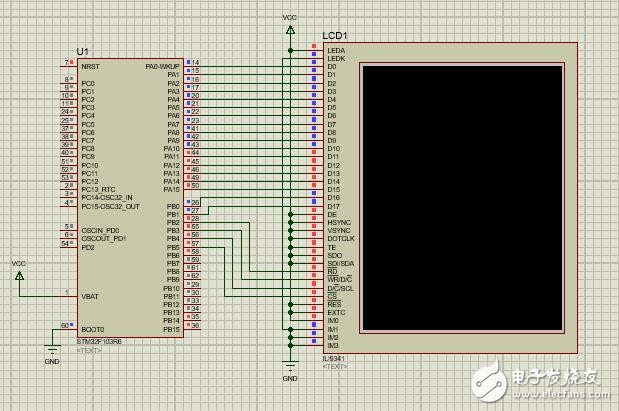Image resolution: width=619 pixels, height=411 pixels.
Task: Click the CS pin label on LCD1
Action: (332, 296)
